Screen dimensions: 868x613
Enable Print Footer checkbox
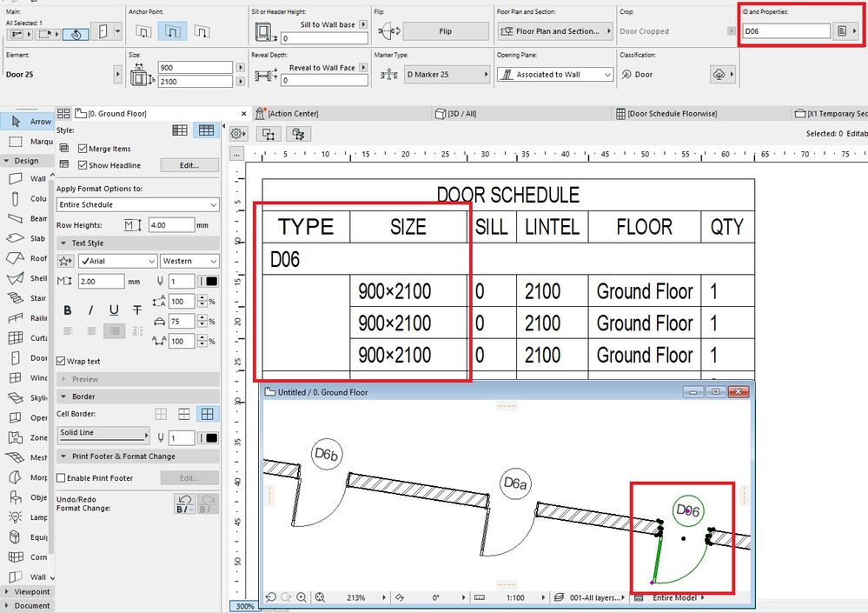[x=62, y=478]
